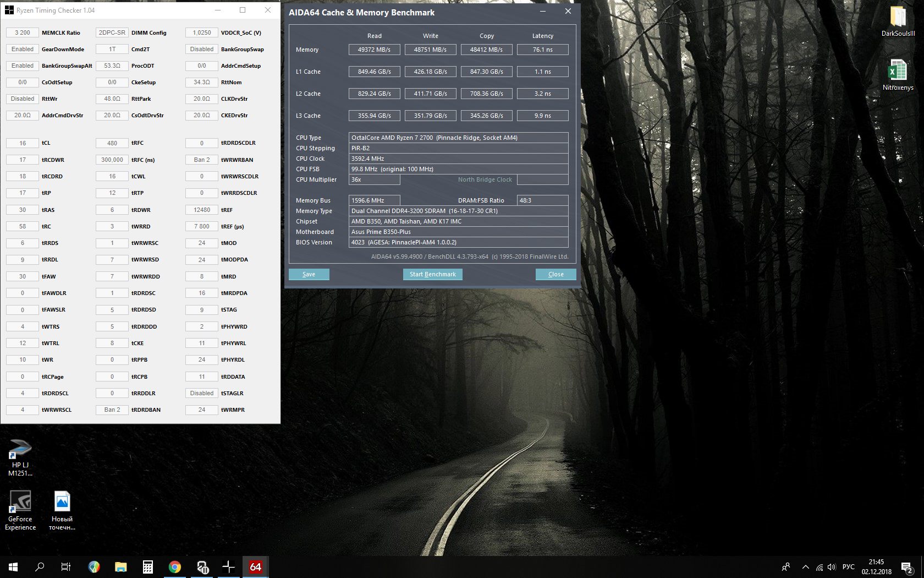Click the taskbar icon with pause badge
The width and height of the screenshot is (924, 578).
[202, 567]
